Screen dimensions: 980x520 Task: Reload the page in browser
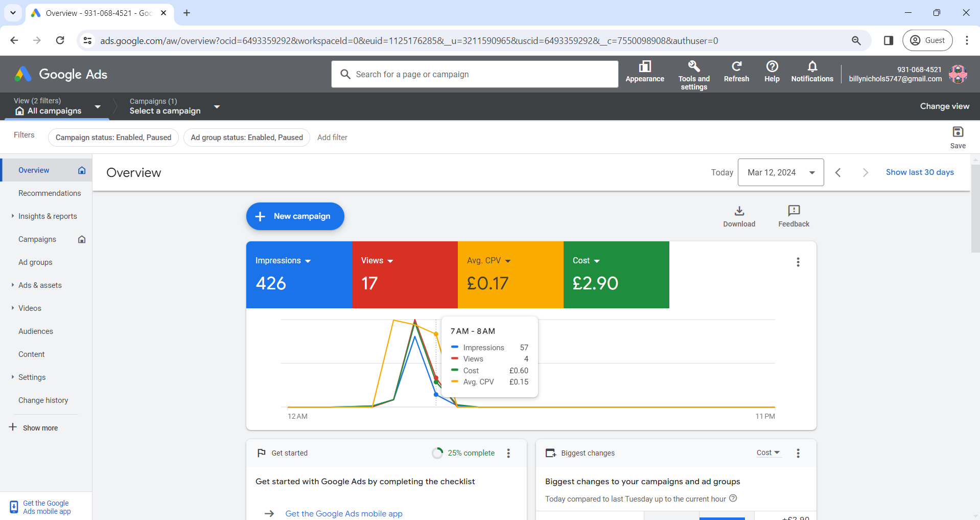[60, 40]
